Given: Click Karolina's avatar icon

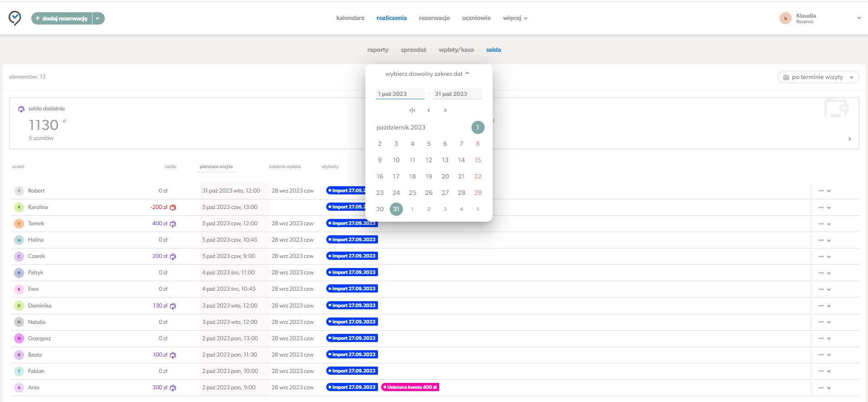Looking at the screenshot, I should point(19,207).
